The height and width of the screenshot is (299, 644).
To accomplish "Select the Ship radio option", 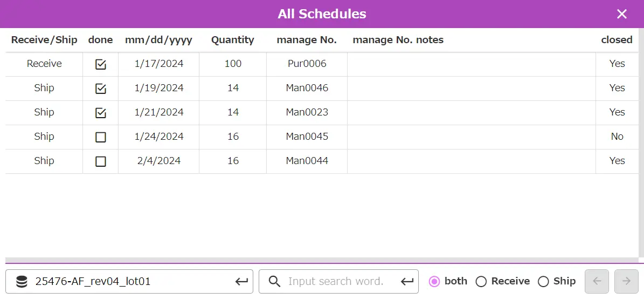I will click(543, 281).
